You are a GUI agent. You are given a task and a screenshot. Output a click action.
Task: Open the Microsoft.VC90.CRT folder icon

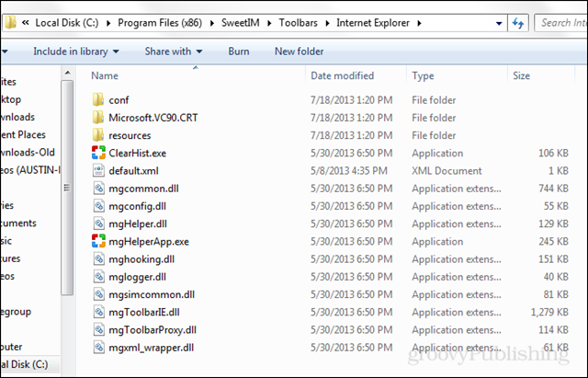(98, 118)
